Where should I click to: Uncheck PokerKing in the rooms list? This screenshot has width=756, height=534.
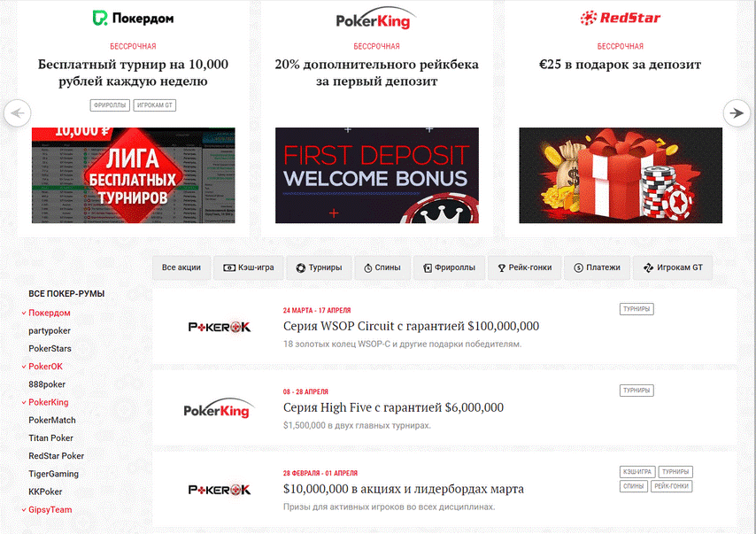45,402
